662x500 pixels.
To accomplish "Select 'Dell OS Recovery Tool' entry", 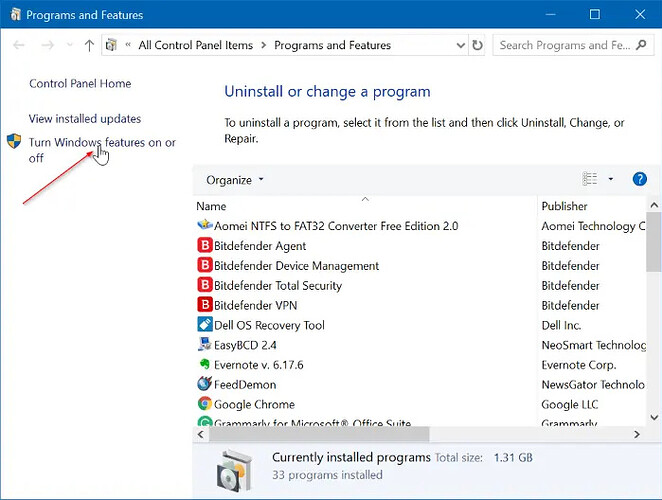I will coord(269,325).
